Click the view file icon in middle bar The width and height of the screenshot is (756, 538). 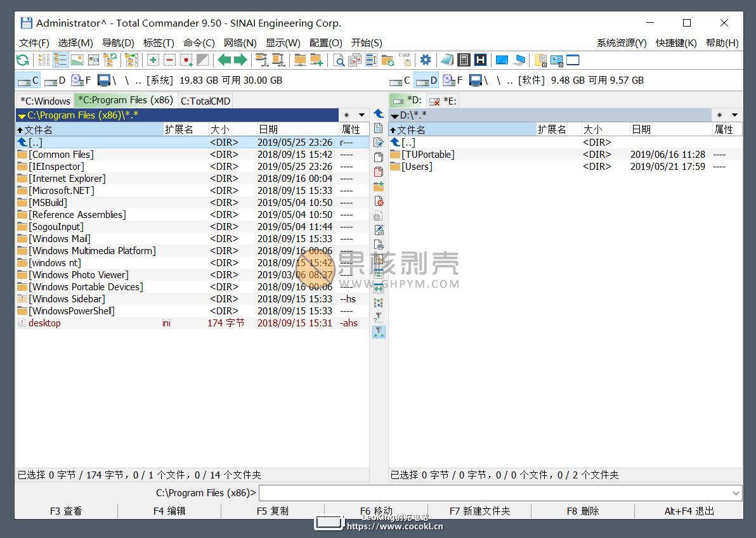(379, 129)
